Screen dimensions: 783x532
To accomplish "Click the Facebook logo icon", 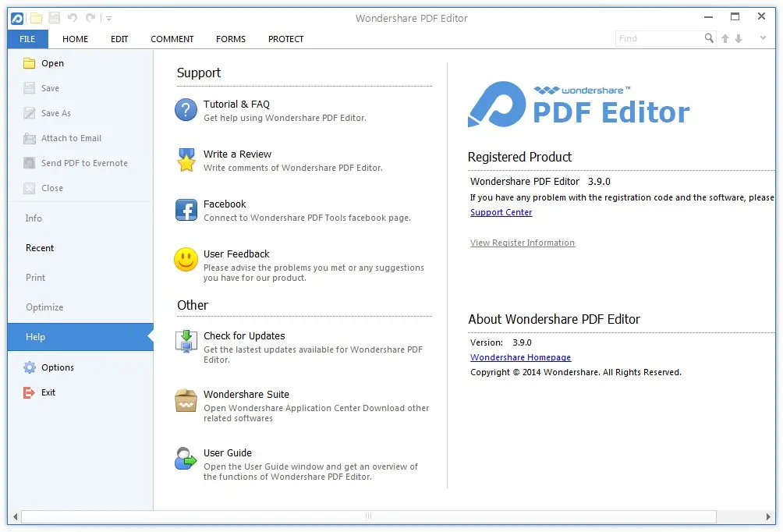I will click(186, 211).
